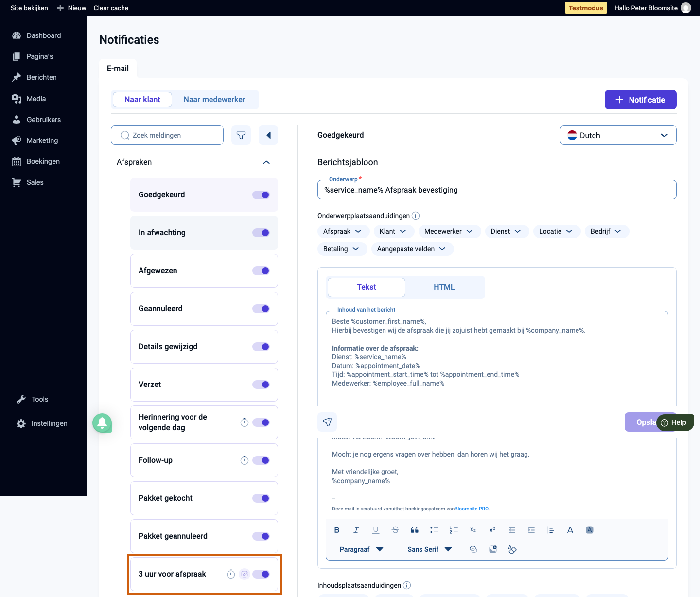
Task: Toggle the Pakket gekocht notification
Action: click(261, 498)
